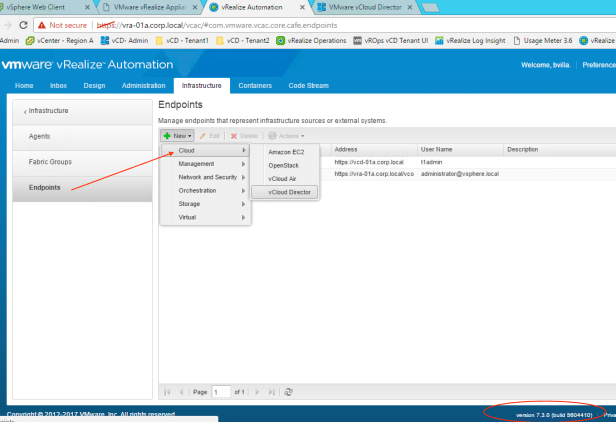The height and width of the screenshot is (422, 616).
Task: Open Fabric Groups in the sidebar
Action: [x=49, y=162]
